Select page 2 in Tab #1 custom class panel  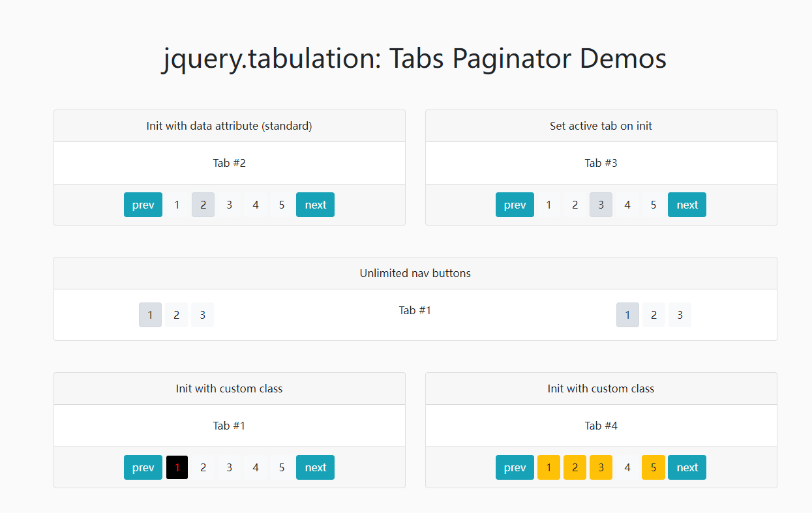[203, 467]
